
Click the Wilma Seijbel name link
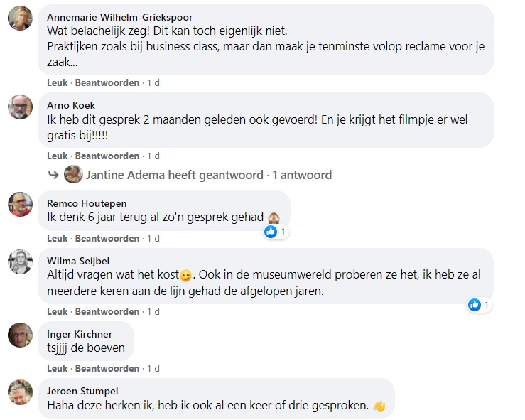pos(78,261)
